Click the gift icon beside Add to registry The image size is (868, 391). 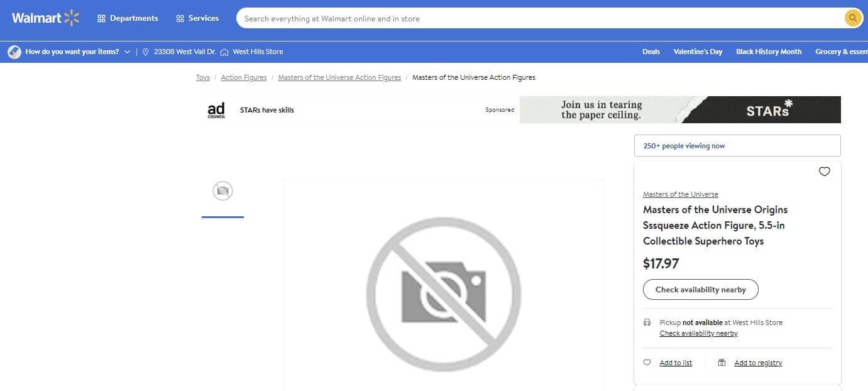722,363
